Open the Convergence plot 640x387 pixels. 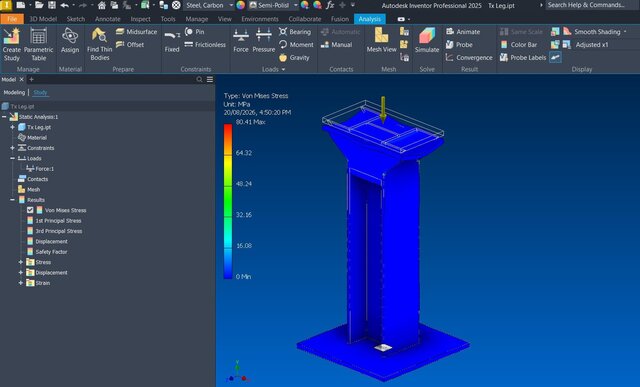[x=469, y=58]
